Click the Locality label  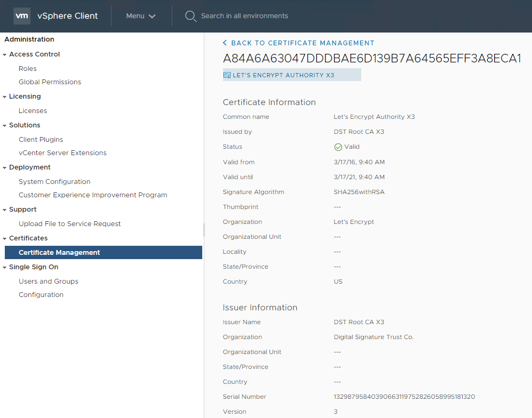pyautogui.click(x=234, y=252)
